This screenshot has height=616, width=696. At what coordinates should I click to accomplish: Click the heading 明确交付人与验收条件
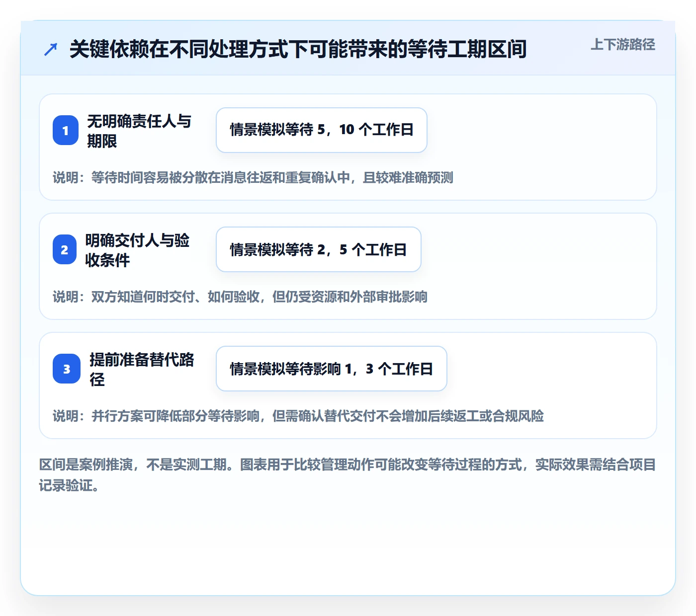tap(137, 250)
